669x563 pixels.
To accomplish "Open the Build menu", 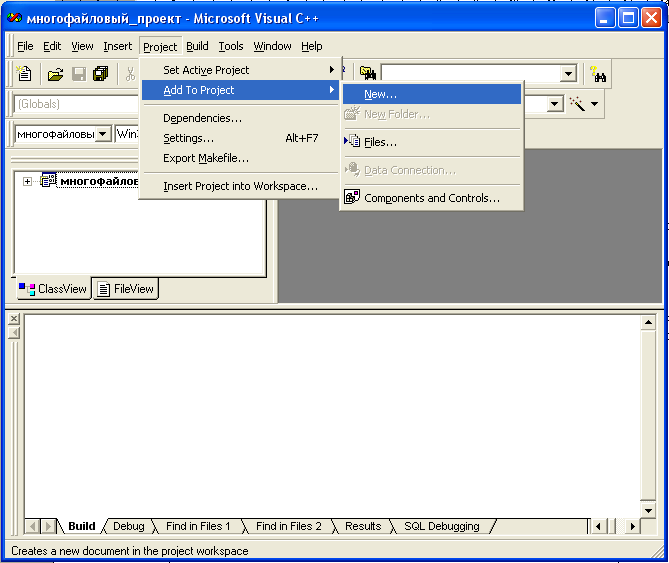I will 197,46.
